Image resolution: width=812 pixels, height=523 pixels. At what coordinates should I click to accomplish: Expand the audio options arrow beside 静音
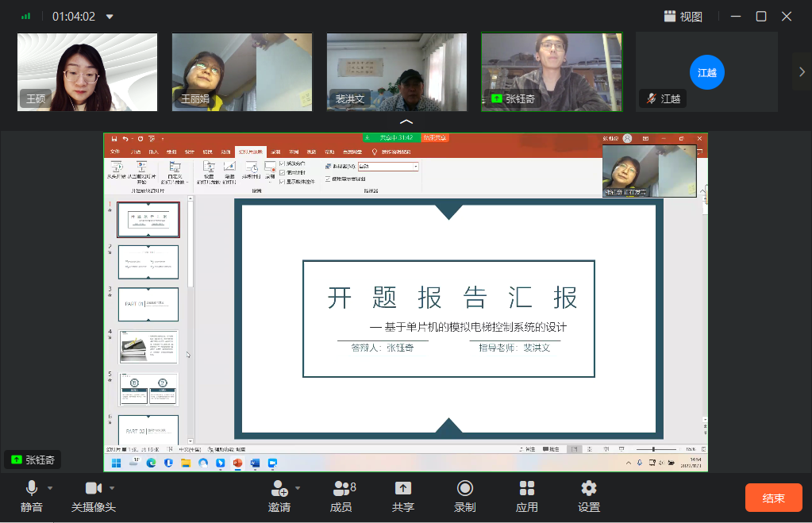[50, 488]
